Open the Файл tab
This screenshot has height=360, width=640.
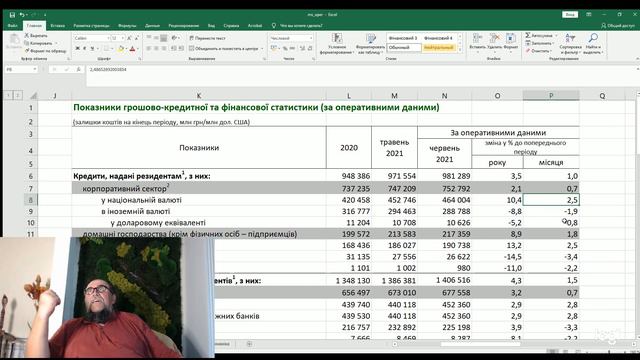(12, 26)
